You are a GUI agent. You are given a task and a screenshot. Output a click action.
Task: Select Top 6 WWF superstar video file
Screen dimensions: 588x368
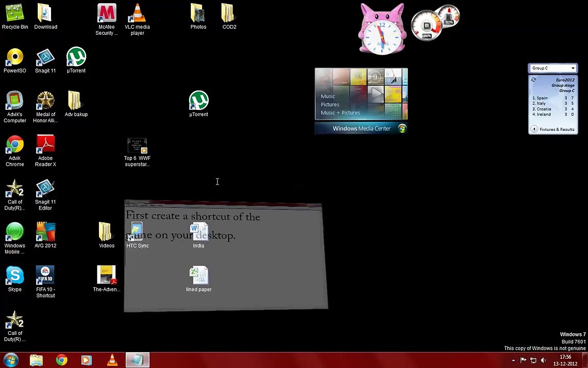(137, 152)
